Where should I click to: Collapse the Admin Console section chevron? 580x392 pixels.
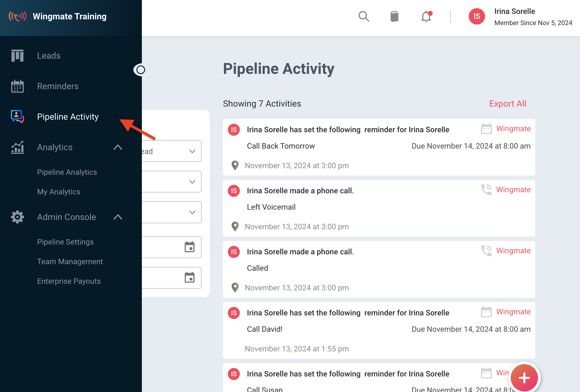click(118, 217)
